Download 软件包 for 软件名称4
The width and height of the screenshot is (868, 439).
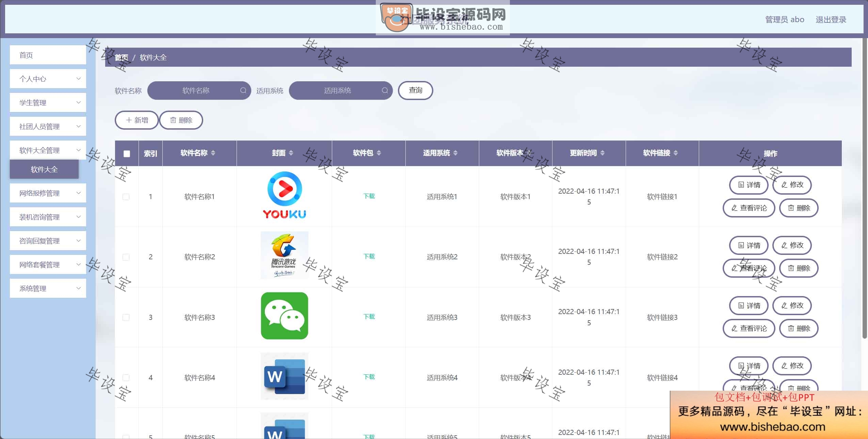click(x=369, y=377)
